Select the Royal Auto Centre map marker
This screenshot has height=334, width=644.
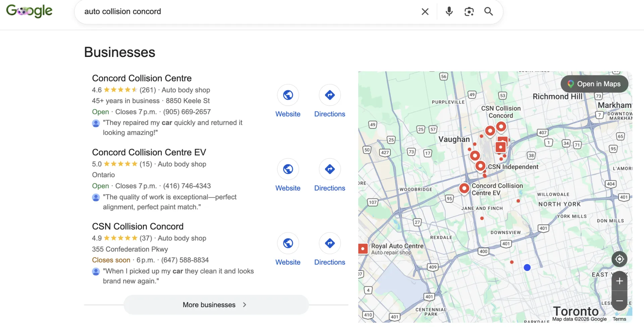363,249
